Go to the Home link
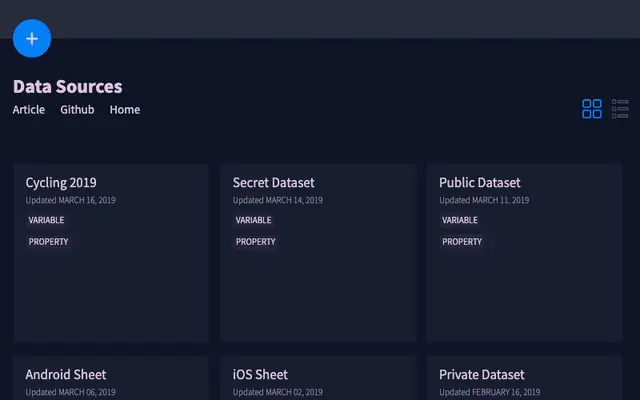 125,110
